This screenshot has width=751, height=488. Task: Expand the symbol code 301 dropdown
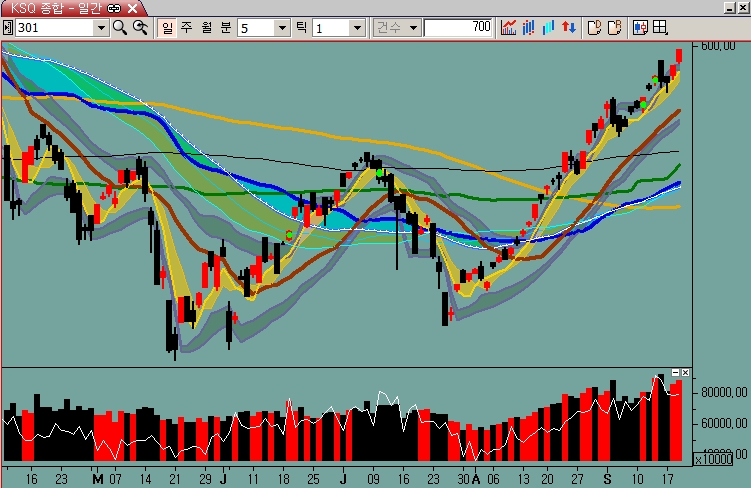pos(100,28)
